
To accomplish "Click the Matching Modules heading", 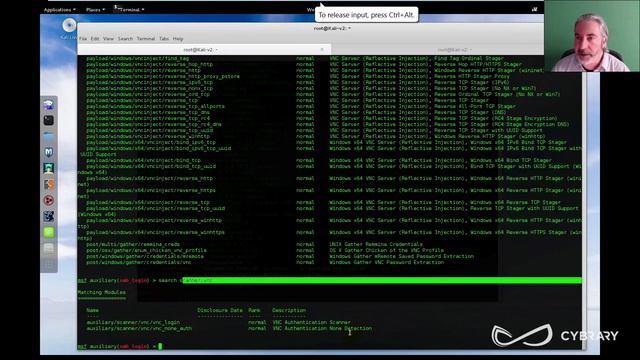I will 102,292.
